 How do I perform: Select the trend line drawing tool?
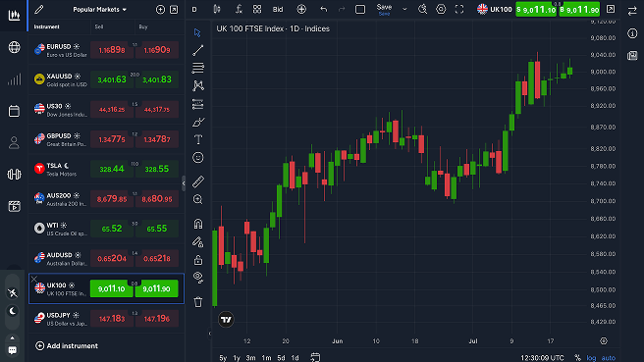(x=198, y=50)
